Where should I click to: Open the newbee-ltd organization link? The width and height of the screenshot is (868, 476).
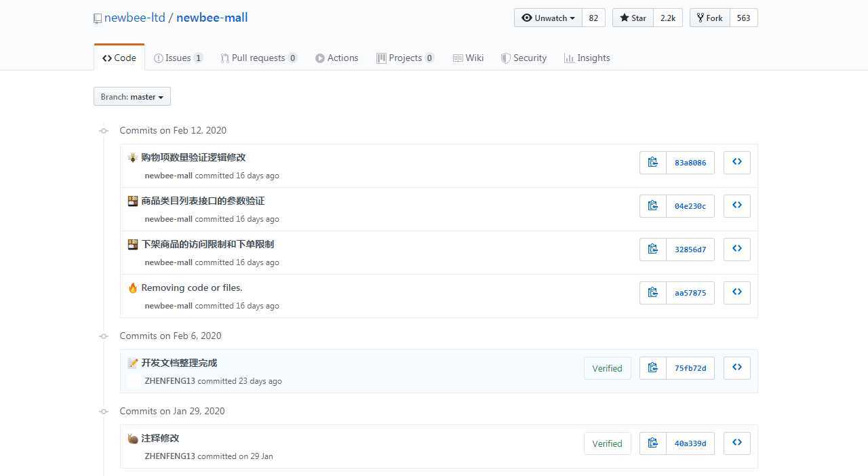tap(135, 18)
